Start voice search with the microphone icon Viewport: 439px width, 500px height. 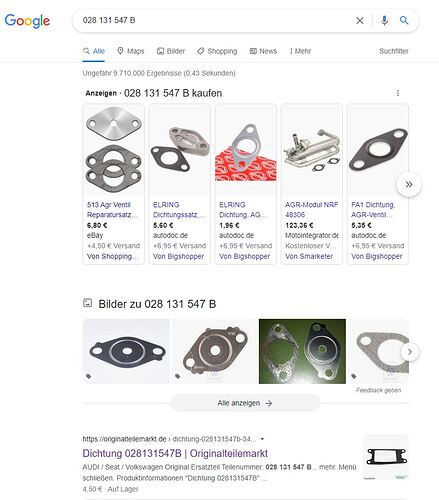click(x=384, y=21)
